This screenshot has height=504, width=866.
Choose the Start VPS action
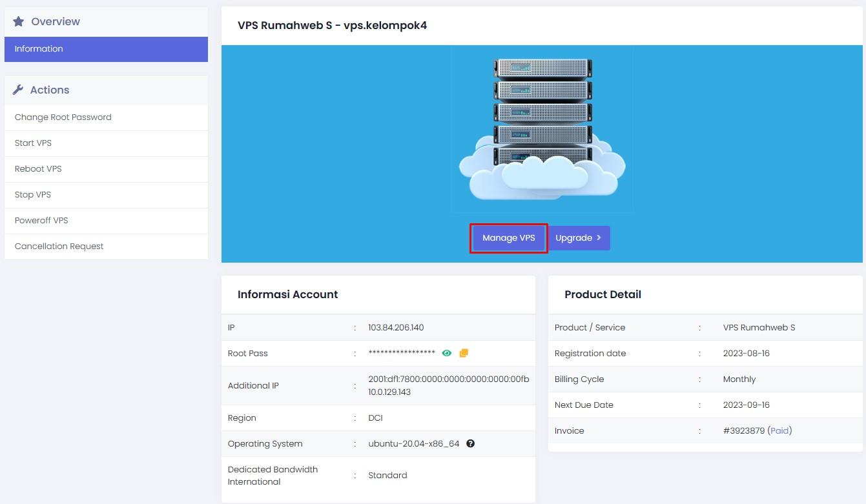tap(106, 143)
